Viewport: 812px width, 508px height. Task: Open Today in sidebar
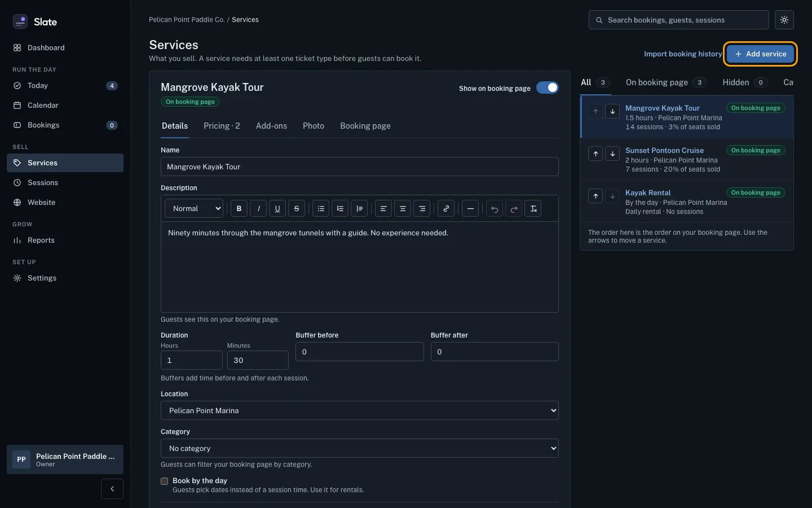[65, 85]
